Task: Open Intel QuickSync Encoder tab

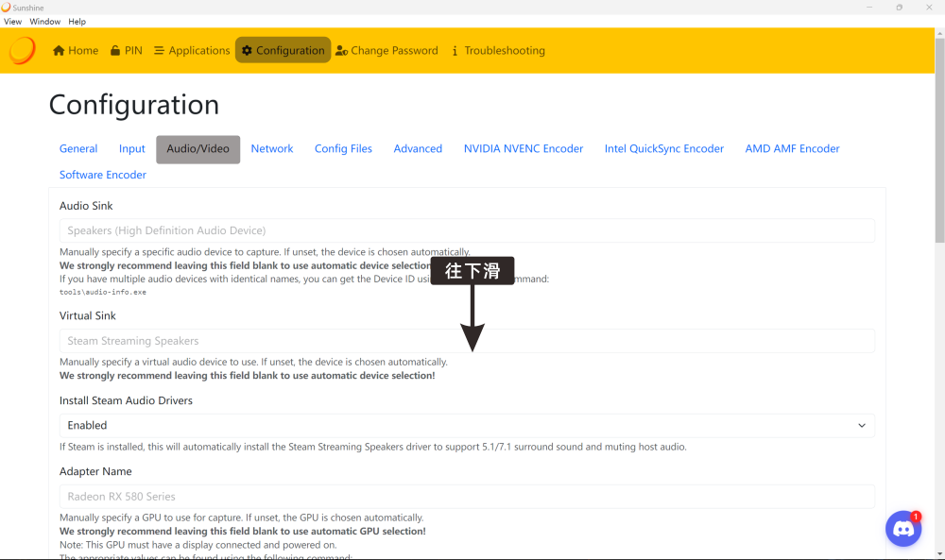Action: [664, 148]
